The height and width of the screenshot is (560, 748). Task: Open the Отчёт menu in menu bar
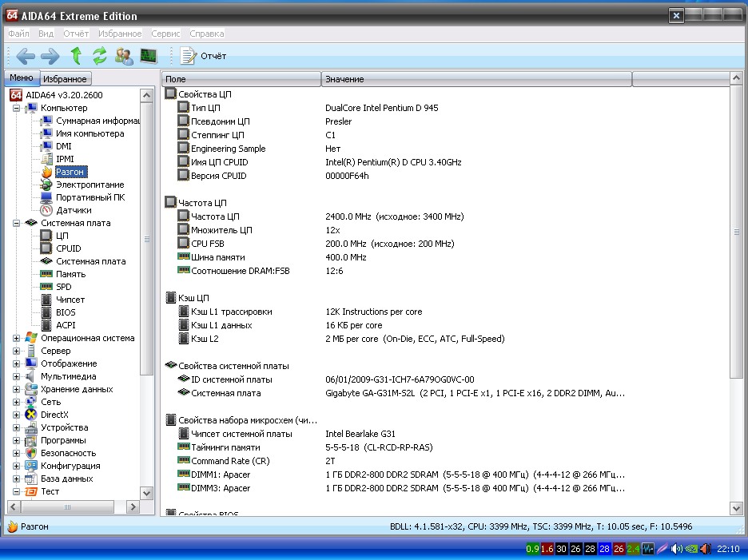point(76,34)
